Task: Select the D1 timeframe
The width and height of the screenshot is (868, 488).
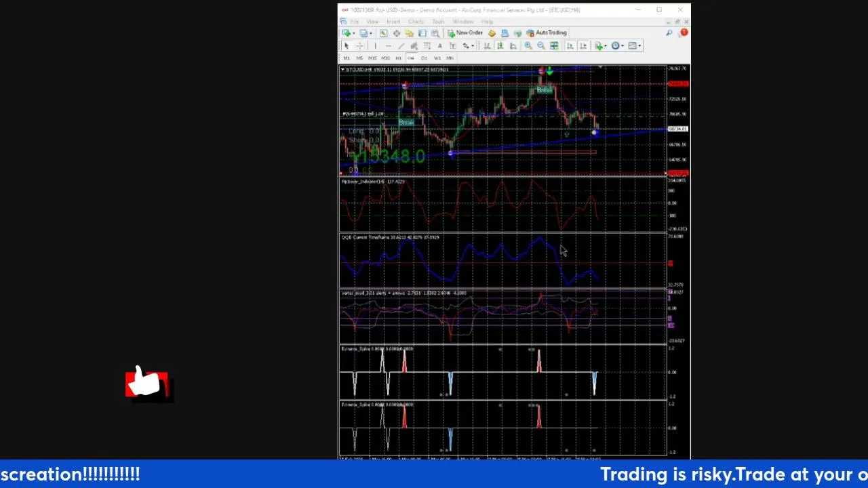Action: (424, 58)
